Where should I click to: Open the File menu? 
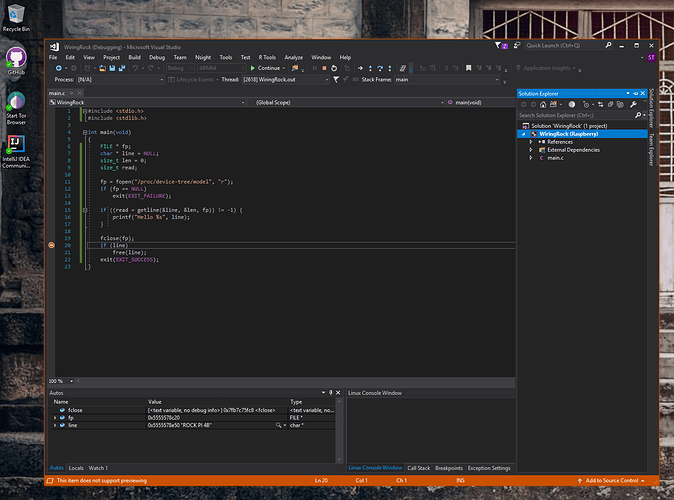(x=53, y=57)
